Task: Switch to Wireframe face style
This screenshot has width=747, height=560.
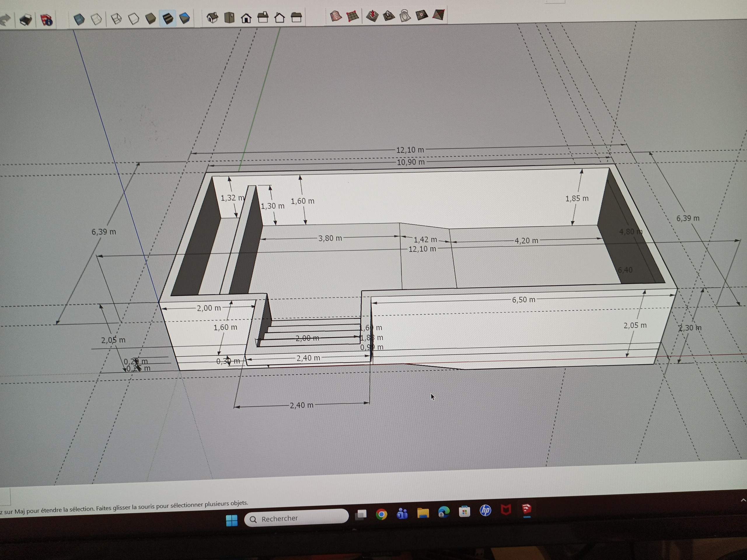Action: (116, 19)
